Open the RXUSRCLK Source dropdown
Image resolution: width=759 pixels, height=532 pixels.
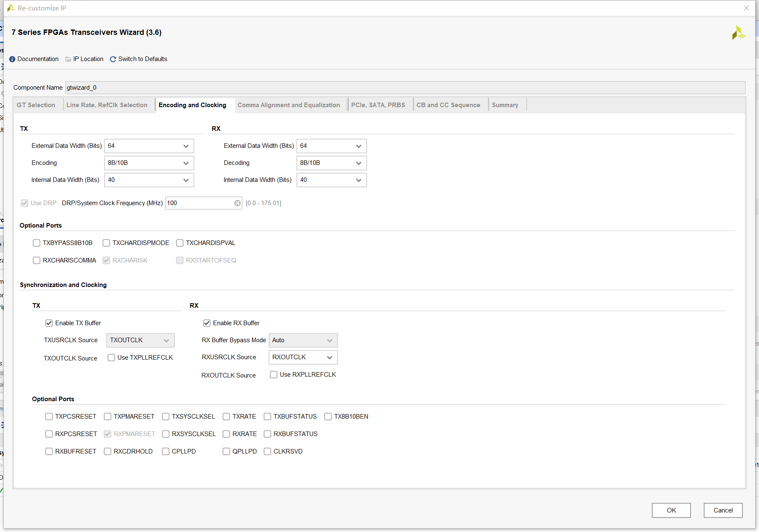(303, 357)
